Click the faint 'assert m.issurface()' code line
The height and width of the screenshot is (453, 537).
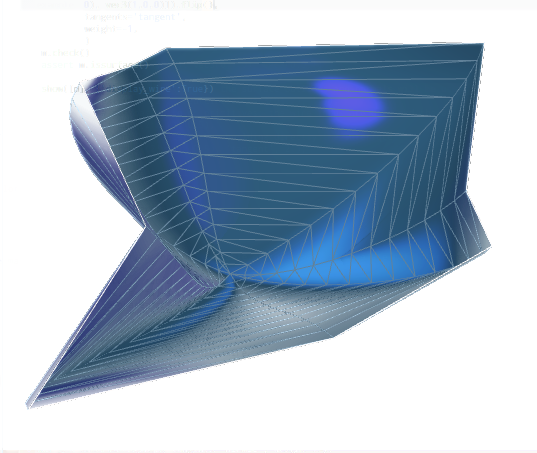click(x=95, y=65)
